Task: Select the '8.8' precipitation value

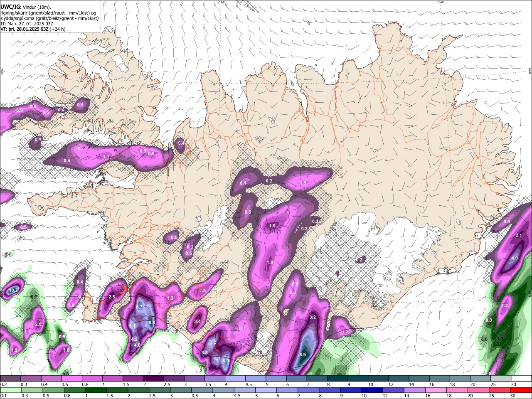Action: (152, 323)
